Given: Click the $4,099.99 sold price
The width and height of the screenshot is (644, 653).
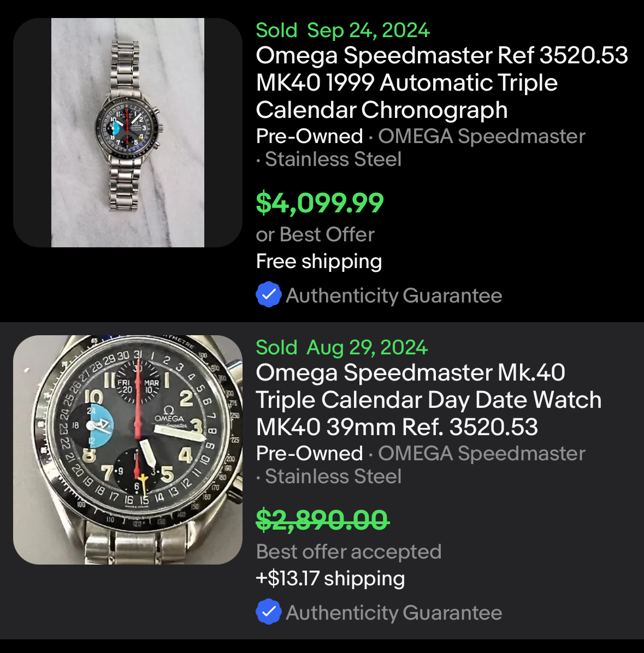Looking at the screenshot, I should click(x=320, y=203).
